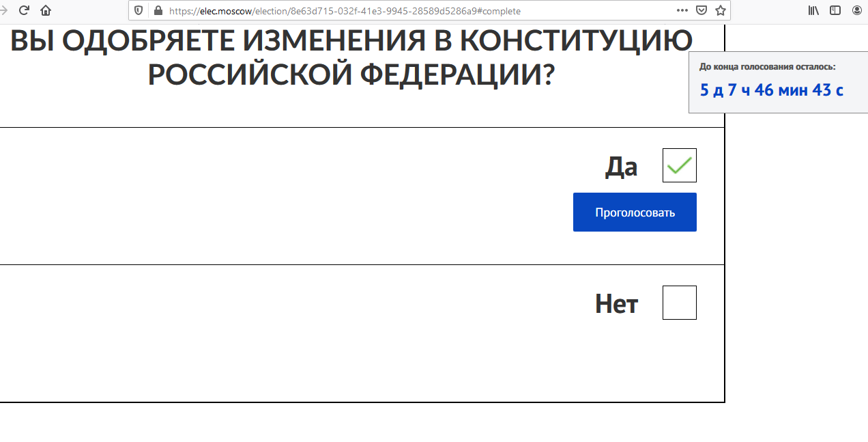Bookmark this page with the star

(x=721, y=10)
